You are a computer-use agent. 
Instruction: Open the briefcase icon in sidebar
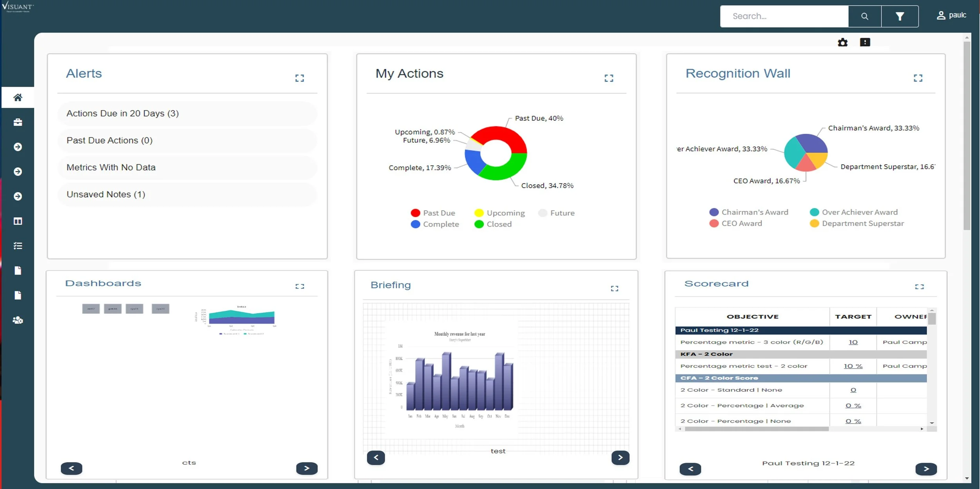coord(18,122)
